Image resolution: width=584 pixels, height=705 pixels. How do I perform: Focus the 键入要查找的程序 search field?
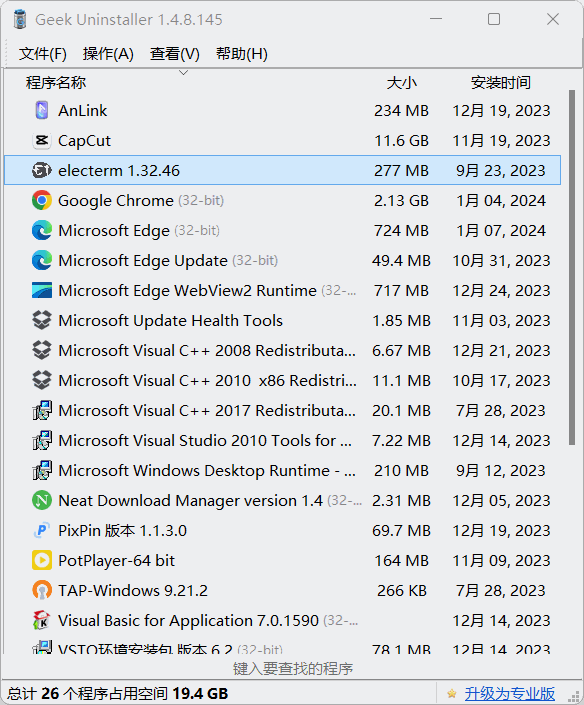(x=292, y=669)
